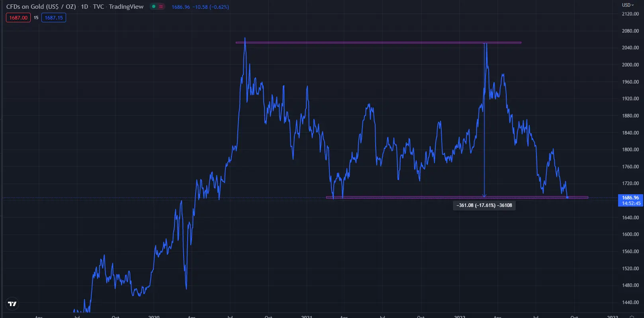Click the spread value 15 between prices

coord(36,18)
